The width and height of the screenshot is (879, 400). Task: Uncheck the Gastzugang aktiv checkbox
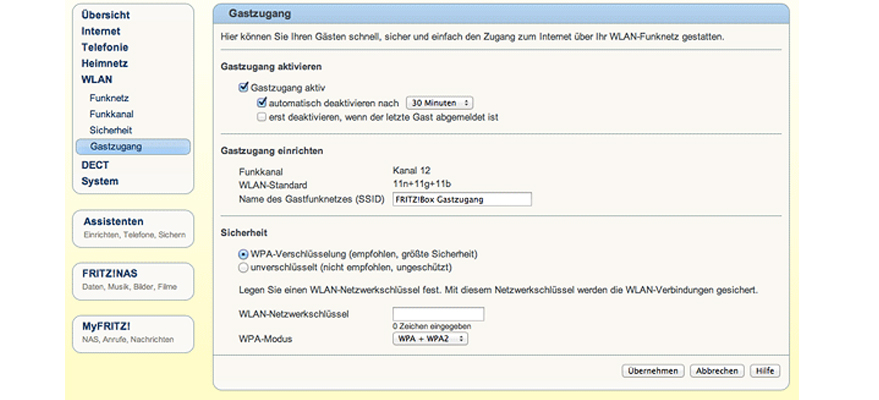point(243,88)
